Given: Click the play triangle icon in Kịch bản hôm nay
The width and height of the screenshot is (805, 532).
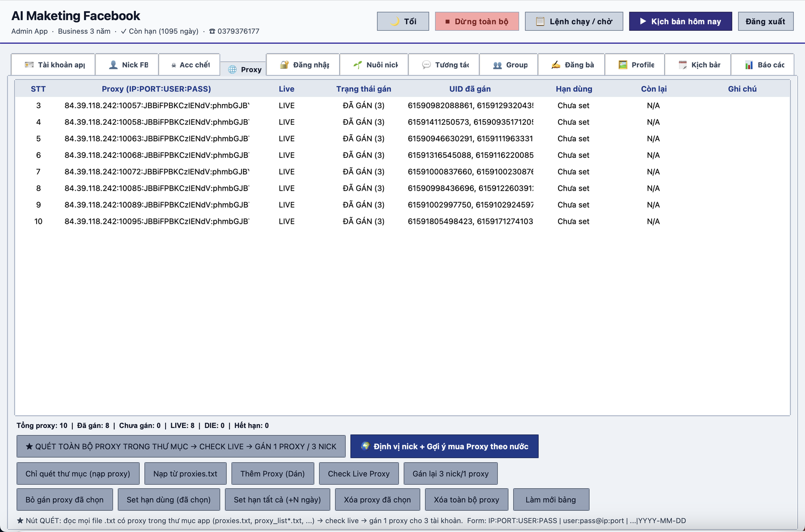Looking at the screenshot, I should [x=642, y=21].
